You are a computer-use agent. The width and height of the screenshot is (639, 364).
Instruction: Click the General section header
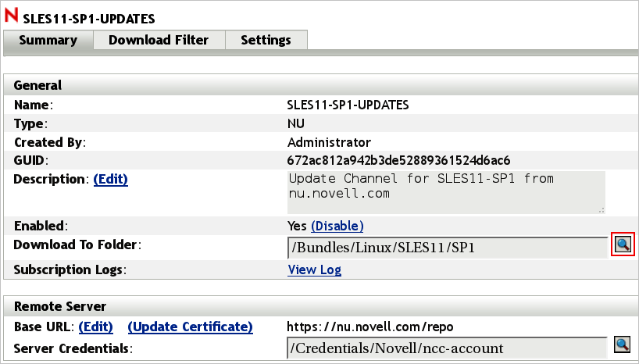(x=37, y=85)
